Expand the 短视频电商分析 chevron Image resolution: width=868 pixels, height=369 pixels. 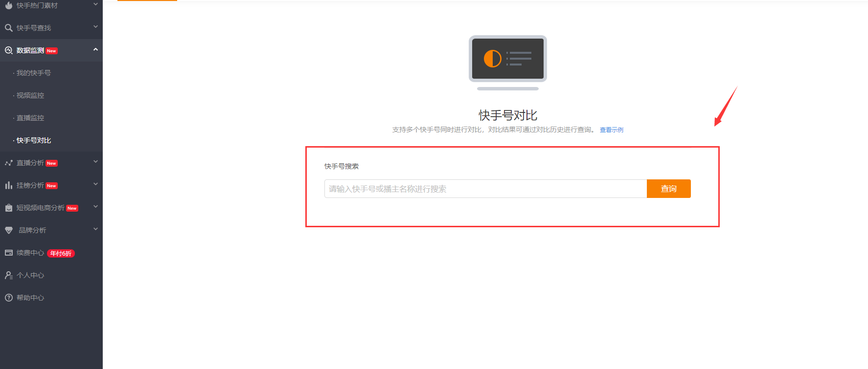(x=95, y=207)
